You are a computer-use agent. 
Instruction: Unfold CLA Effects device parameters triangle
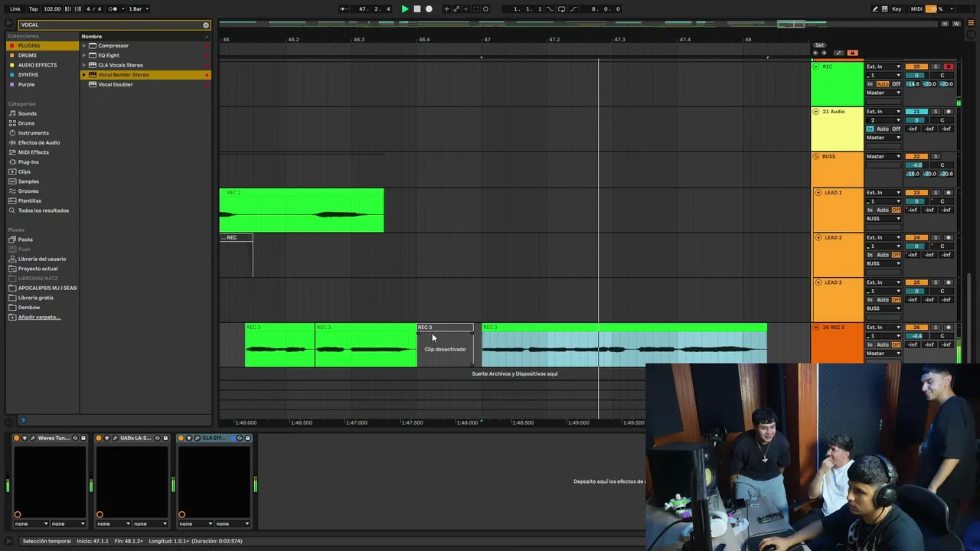pos(189,438)
